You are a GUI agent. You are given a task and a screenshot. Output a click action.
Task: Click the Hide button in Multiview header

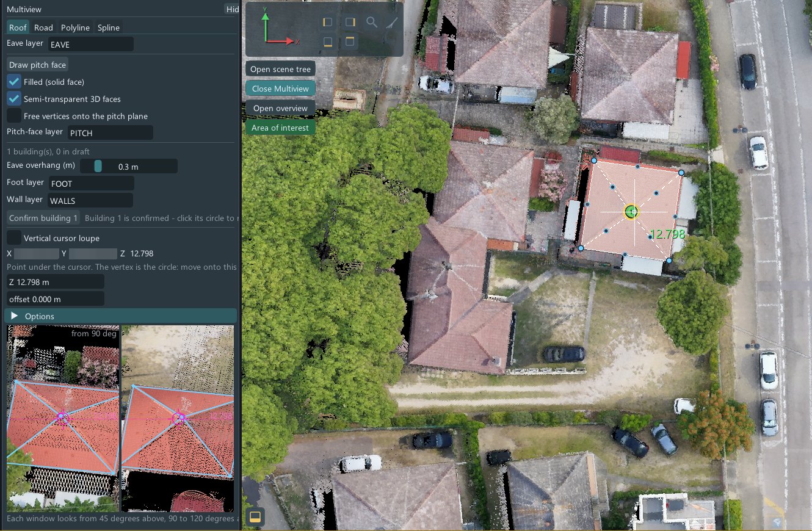(232, 9)
